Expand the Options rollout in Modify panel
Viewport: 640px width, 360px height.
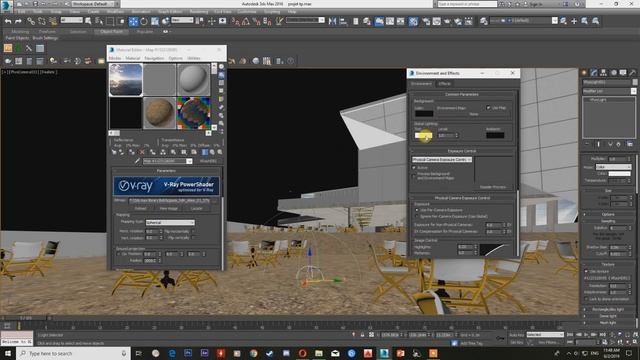(x=607, y=214)
